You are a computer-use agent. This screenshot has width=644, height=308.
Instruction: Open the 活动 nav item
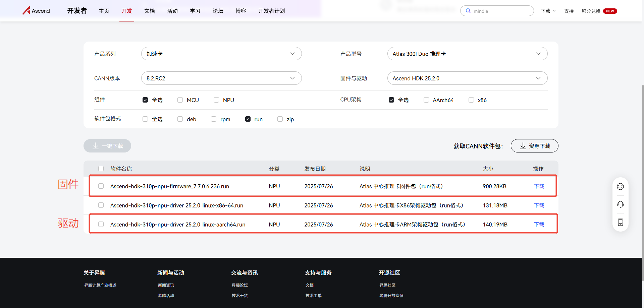[x=172, y=11]
